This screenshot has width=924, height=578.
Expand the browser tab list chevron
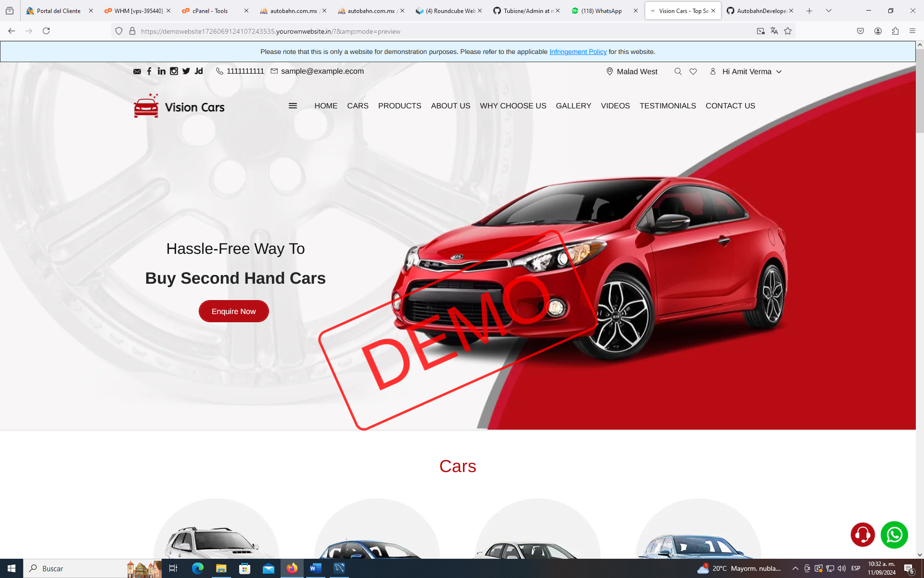[x=828, y=11]
